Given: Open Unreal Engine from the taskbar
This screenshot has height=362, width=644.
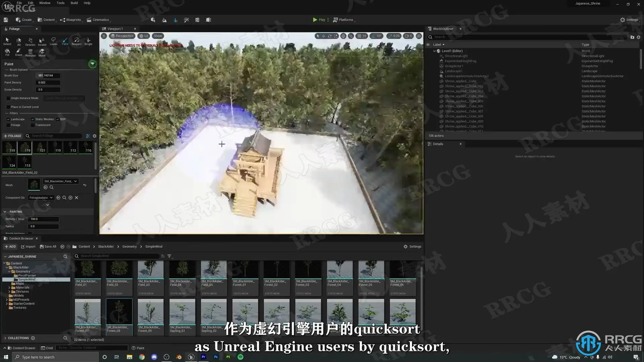Looking at the screenshot, I should (x=191, y=357).
